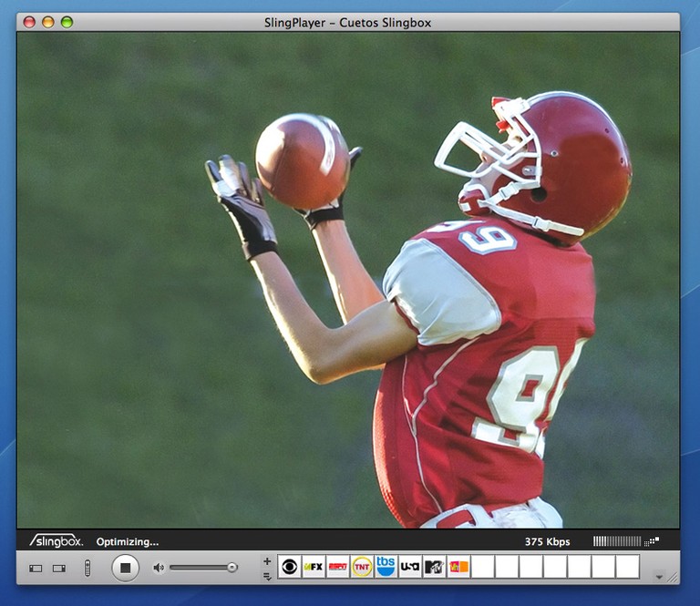Show the remote control icon
This screenshot has width=700, height=606.
[87, 568]
